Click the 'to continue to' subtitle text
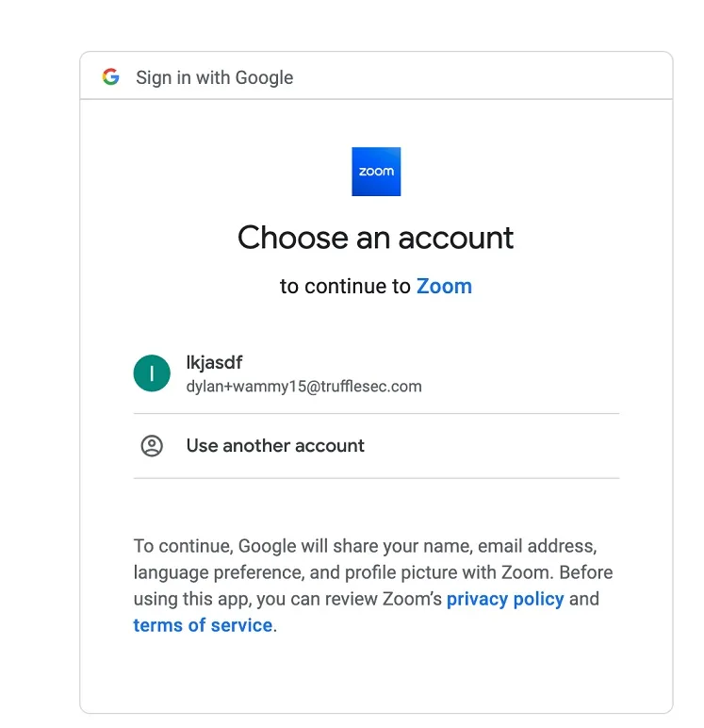The width and height of the screenshot is (704, 728). point(345,287)
